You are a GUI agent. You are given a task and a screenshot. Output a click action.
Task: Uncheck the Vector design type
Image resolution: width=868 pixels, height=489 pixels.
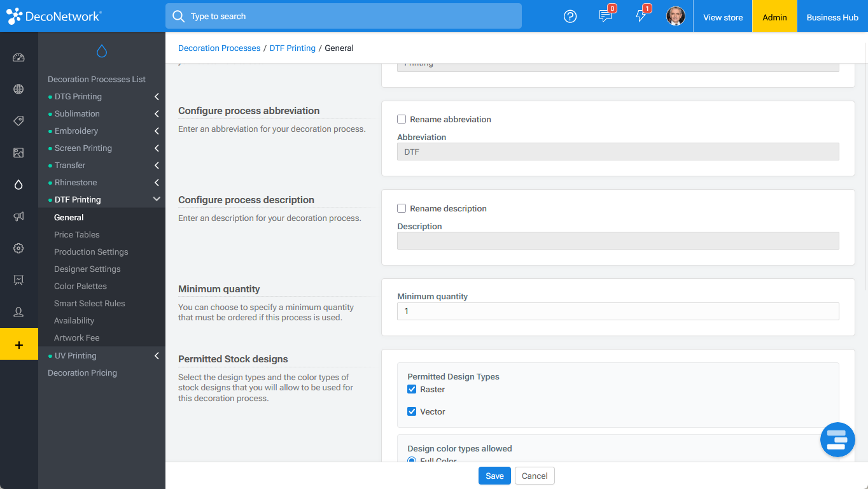pyautogui.click(x=412, y=411)
